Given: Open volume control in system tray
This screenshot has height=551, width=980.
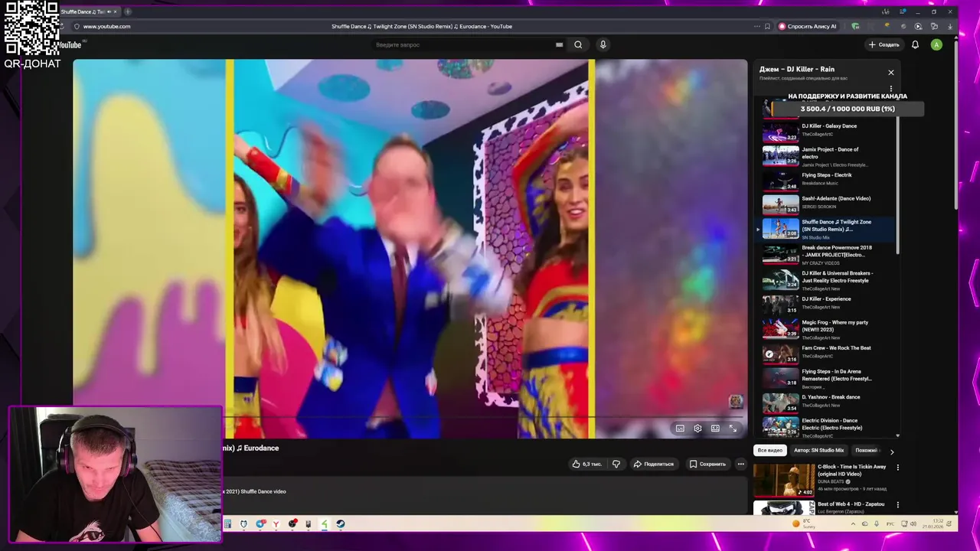Looking at the screenshot, I should click(913, 524).
